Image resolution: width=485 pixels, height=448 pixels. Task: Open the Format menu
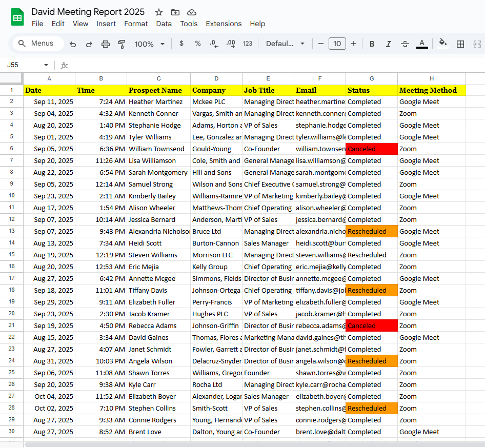coord(136,24)
